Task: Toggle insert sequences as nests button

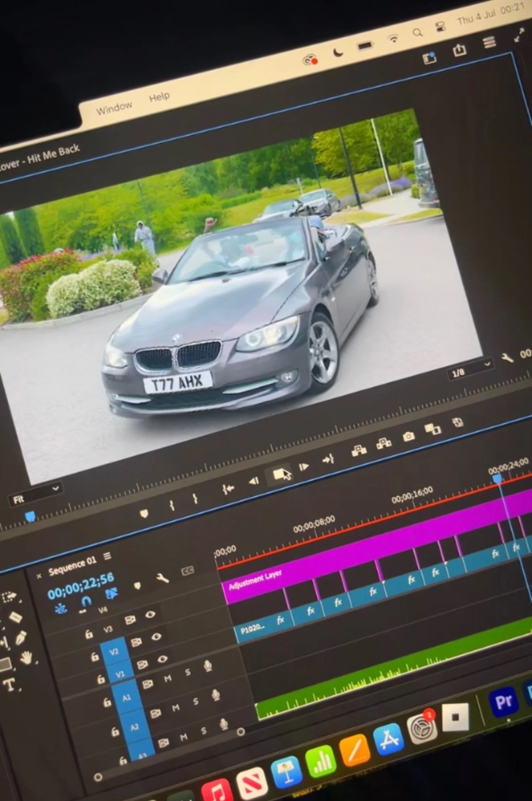Action: click(x=61, y=609)
